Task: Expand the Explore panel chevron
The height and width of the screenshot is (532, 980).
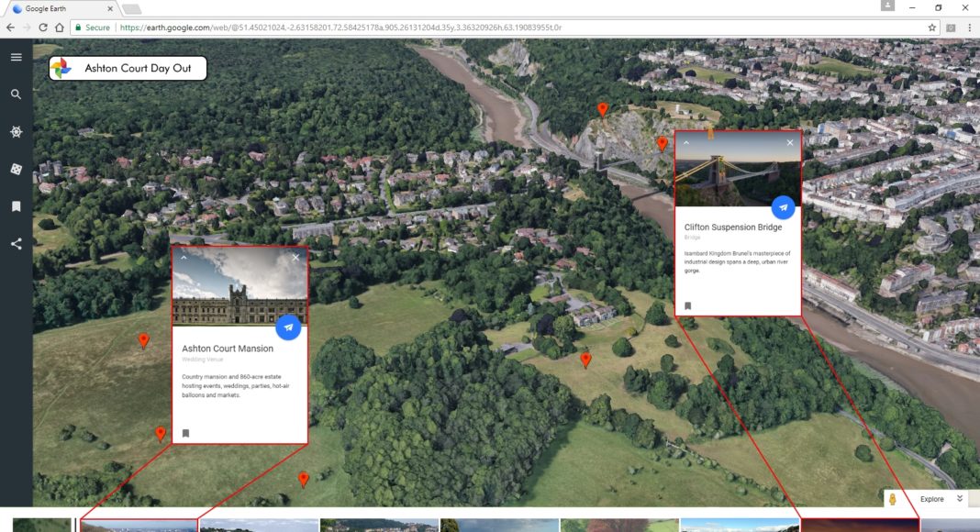Action: [x=960, y=499]
